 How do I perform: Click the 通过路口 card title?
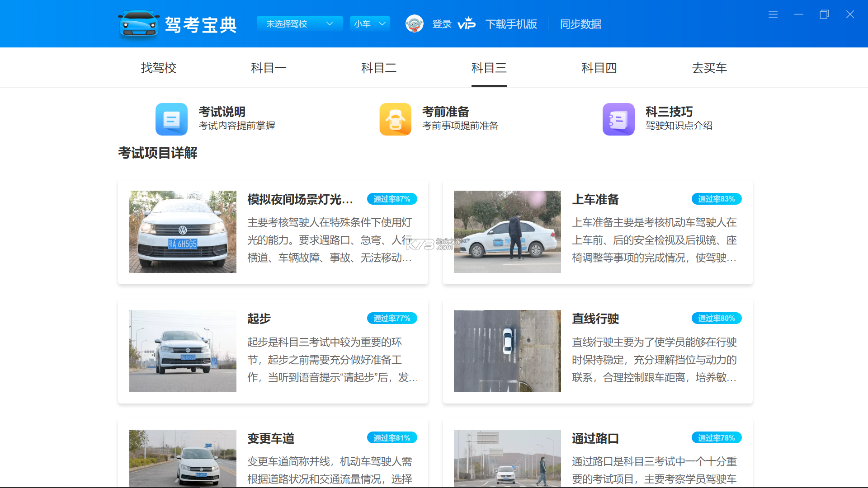point(595,438)
